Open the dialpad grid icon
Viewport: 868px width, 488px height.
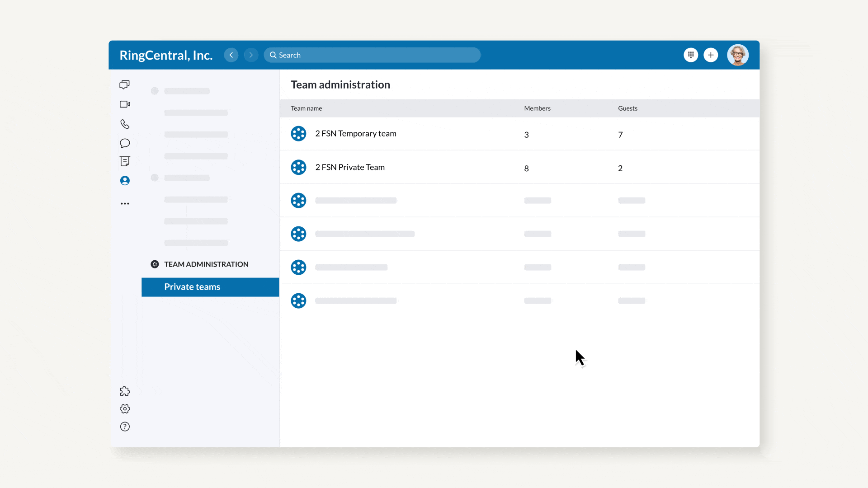691,55
